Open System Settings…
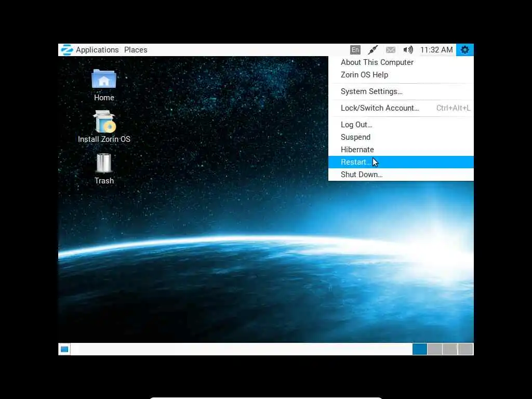This screenshot has width=532, height=399. [x=401, y=91]
